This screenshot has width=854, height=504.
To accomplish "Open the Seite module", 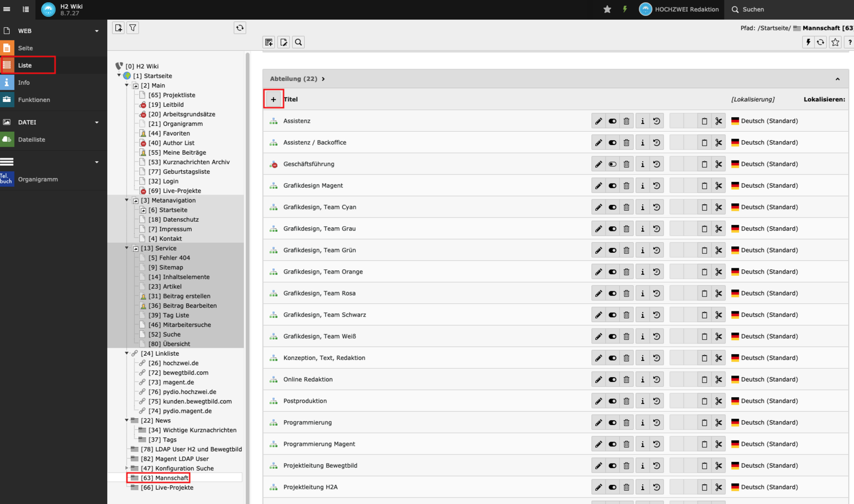I will click(25, 48).
